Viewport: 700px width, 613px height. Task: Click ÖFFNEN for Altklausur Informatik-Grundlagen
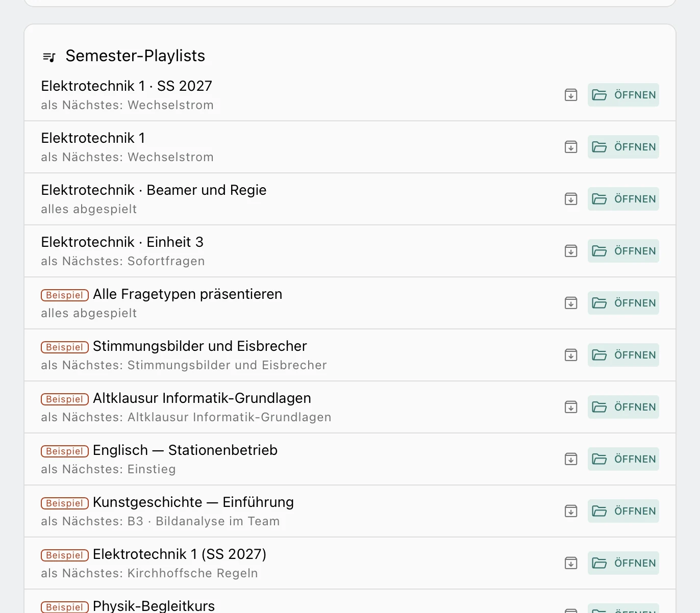pos(623,407)
